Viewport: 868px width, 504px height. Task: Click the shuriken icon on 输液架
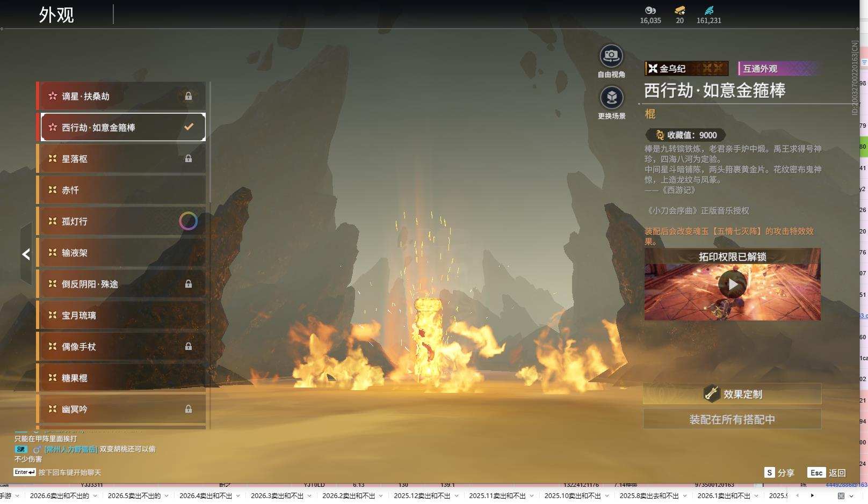[x=53, y=252]
